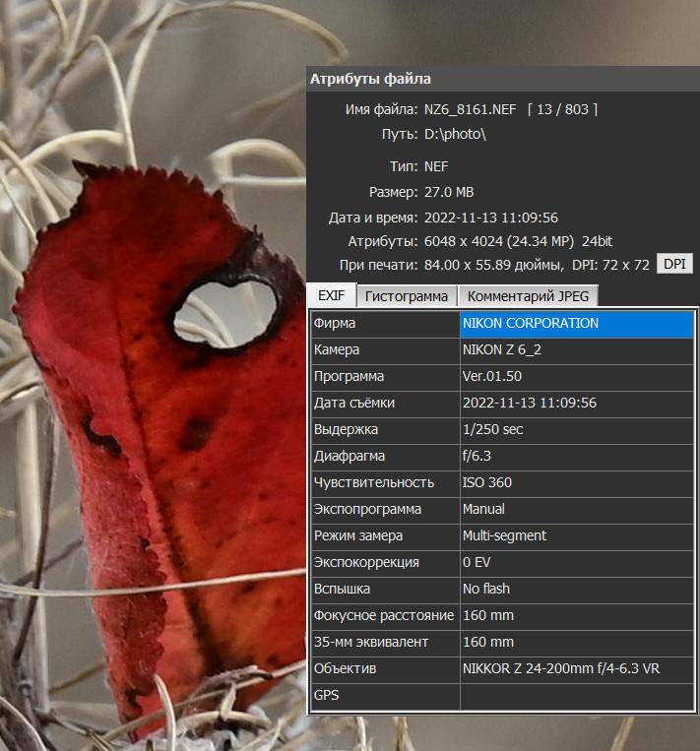Screen dimensions: 700x751
Task: Click the Экспопрограмма row label
Action: 385,510
